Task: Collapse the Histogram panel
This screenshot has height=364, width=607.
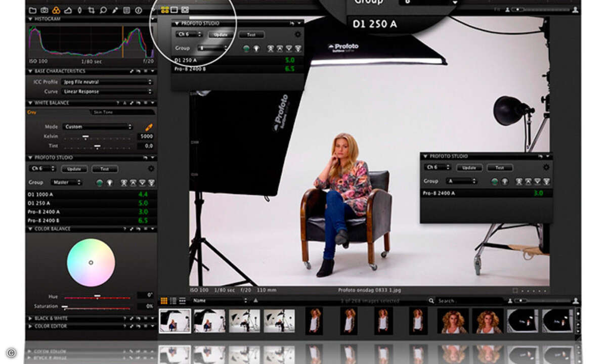Action: coord(30,19)
